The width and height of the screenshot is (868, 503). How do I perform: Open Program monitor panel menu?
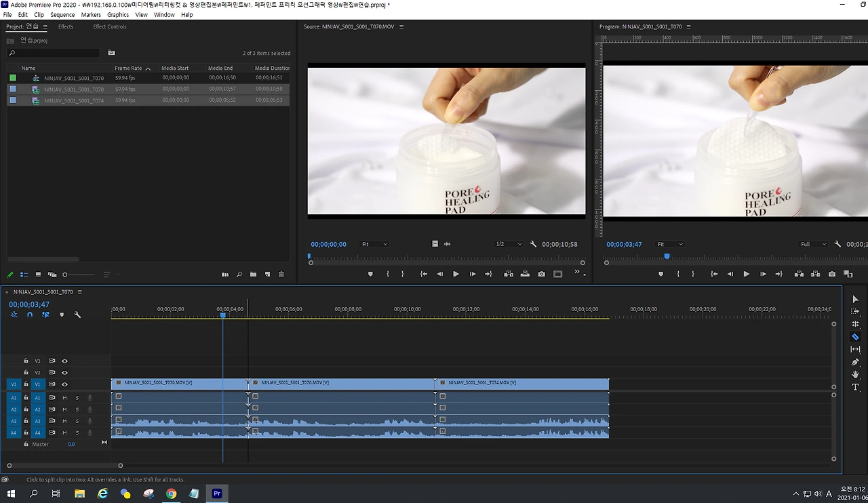tap(689, 27)
